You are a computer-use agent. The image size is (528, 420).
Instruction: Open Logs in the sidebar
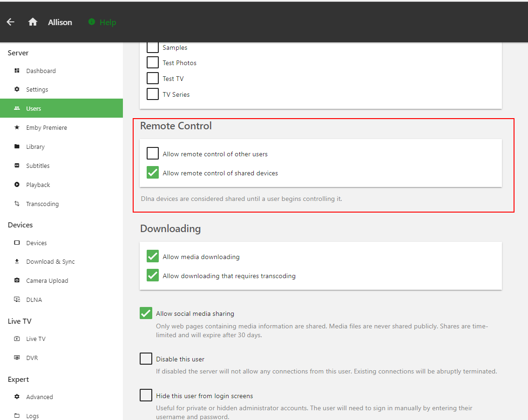(x=61, y=416)
